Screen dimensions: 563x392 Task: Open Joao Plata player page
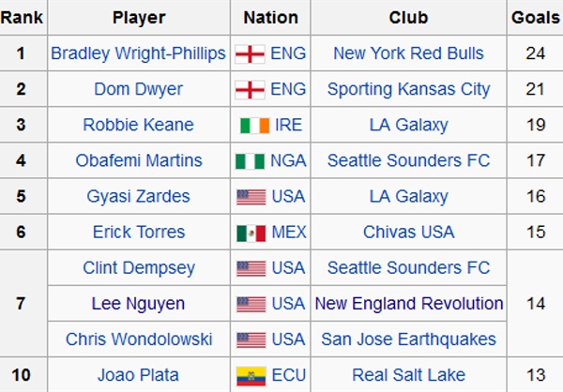138,375
